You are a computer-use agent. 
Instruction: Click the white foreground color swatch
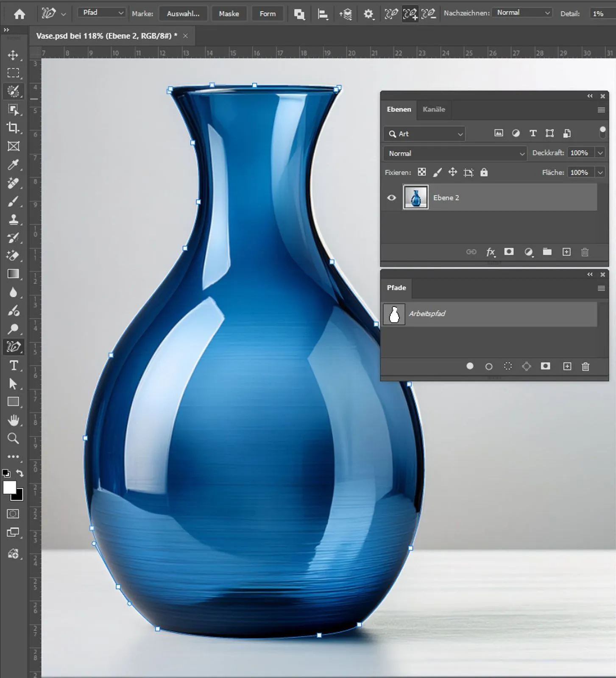click(9, 488)
